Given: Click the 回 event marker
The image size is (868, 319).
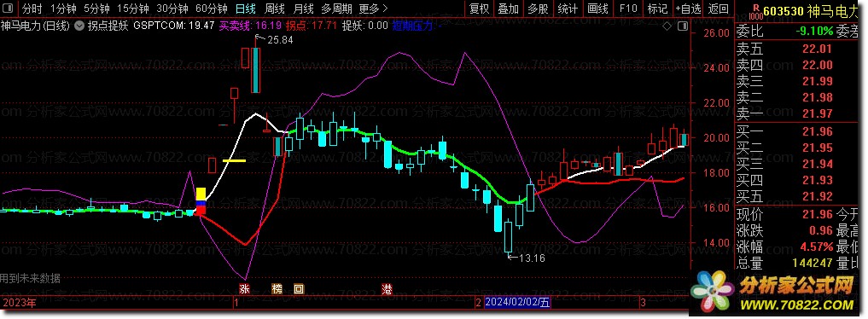Looking at the screenshot, I should 299,288.
